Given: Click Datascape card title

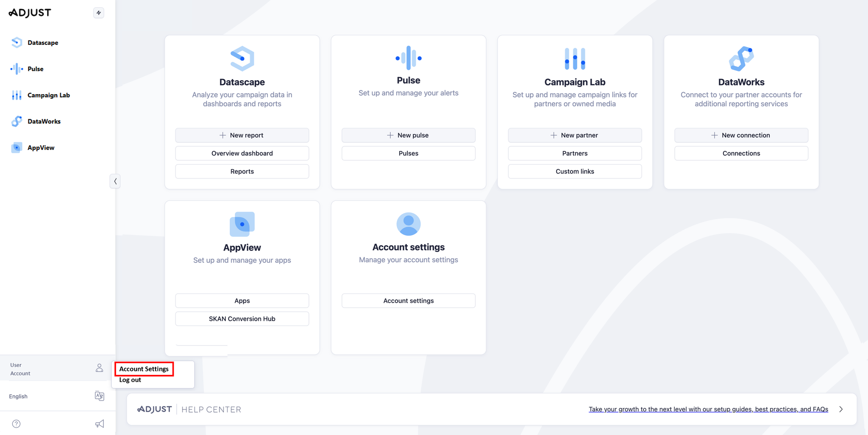Looking at the screenshot, I should coord(242,82).
